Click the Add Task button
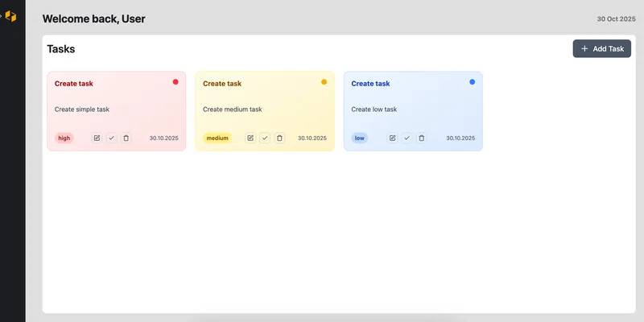Screen dimensions: 644x322 tap(601, 48)
